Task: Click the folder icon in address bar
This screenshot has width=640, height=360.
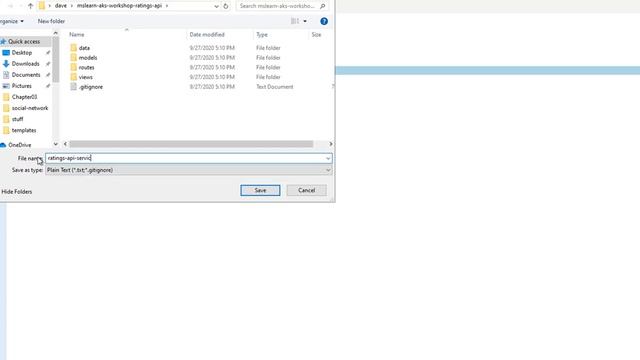Action: click(42, 6)
